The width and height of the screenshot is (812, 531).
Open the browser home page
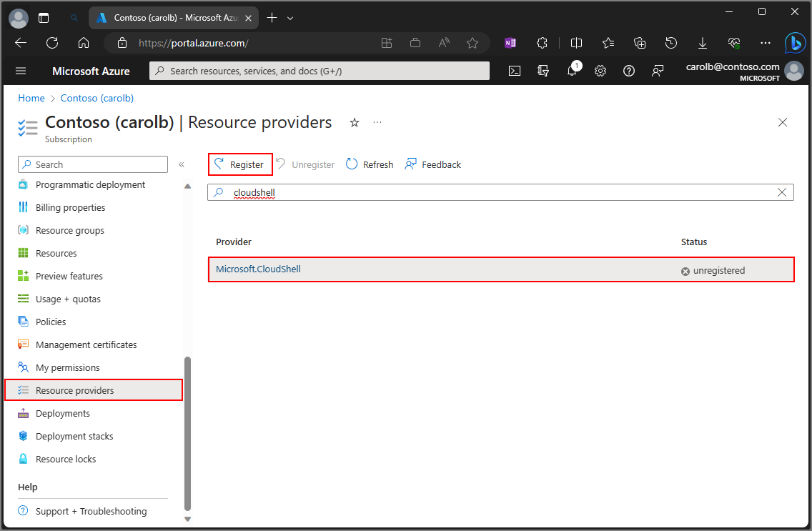click(x=84, y=43)
